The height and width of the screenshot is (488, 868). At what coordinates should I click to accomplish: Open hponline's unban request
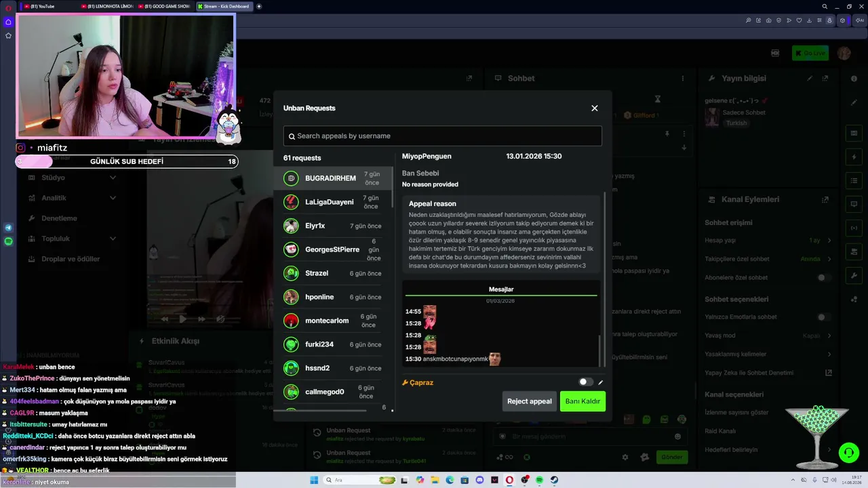tap(333, 297)
